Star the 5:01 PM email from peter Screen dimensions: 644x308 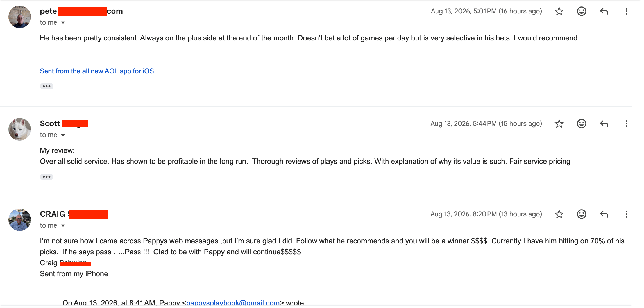[559, 11]
